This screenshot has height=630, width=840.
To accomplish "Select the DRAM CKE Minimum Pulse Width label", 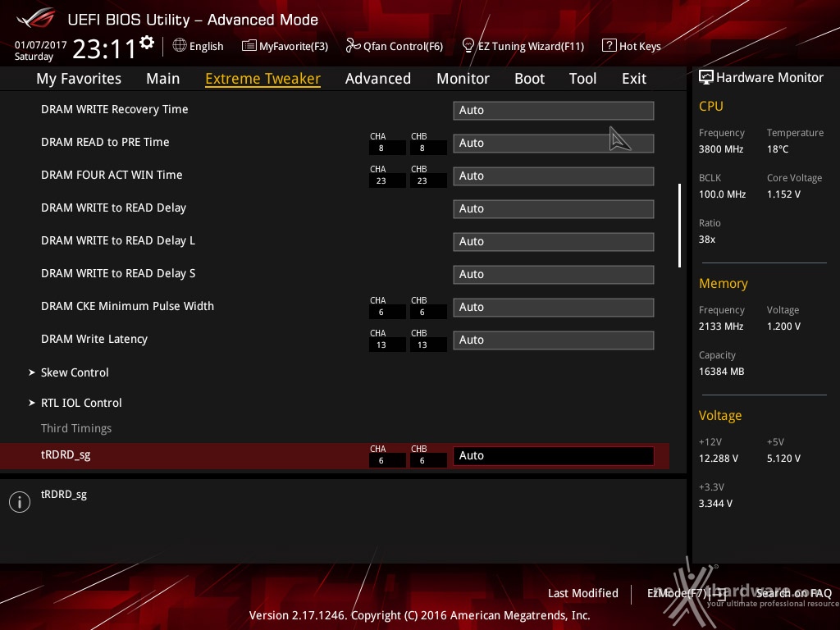I will point(127,306).
